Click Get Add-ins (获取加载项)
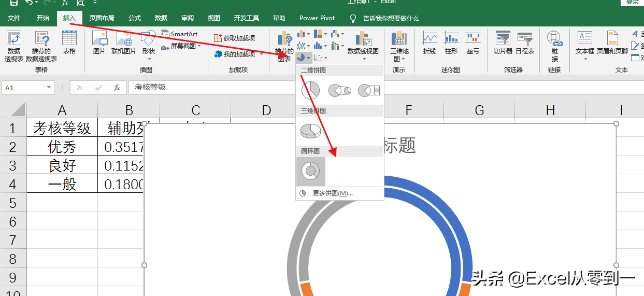 pos(234,38)
